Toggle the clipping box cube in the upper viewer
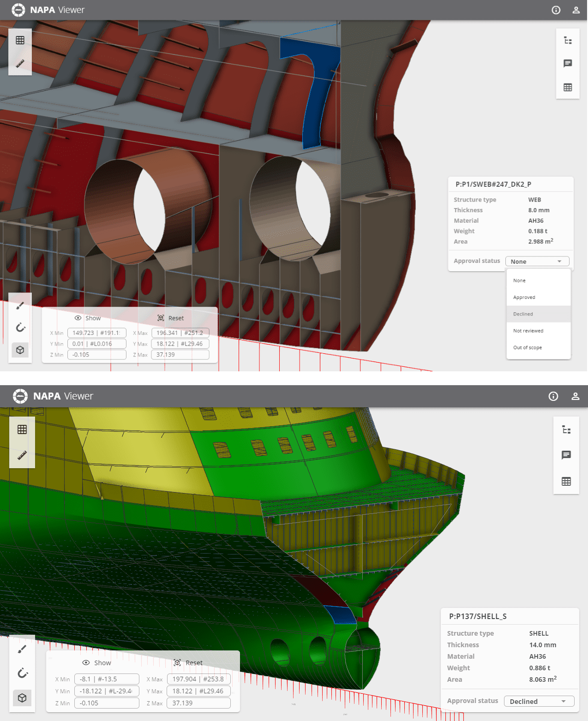Image resolution: width=588 pixels, height=721 pixels. (20, 350)
